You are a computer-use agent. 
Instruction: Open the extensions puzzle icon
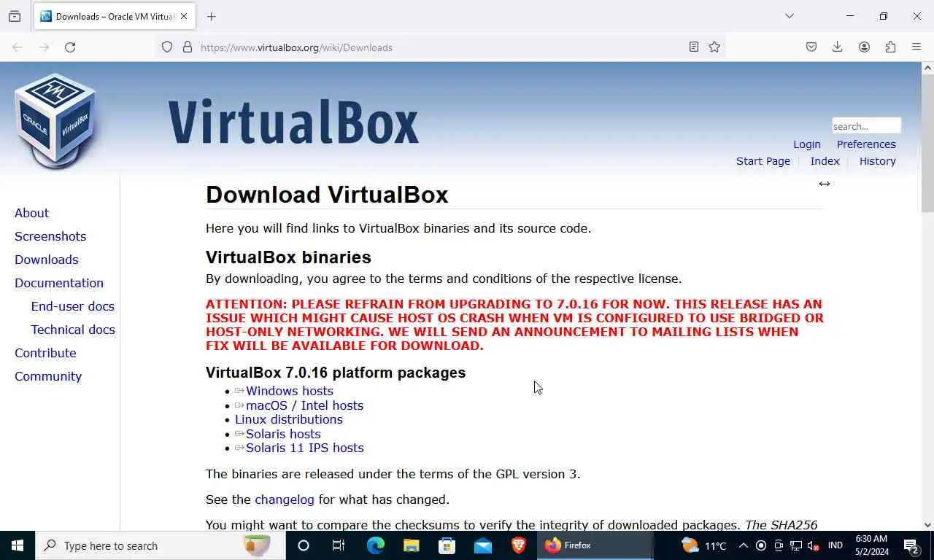(890, 47)
